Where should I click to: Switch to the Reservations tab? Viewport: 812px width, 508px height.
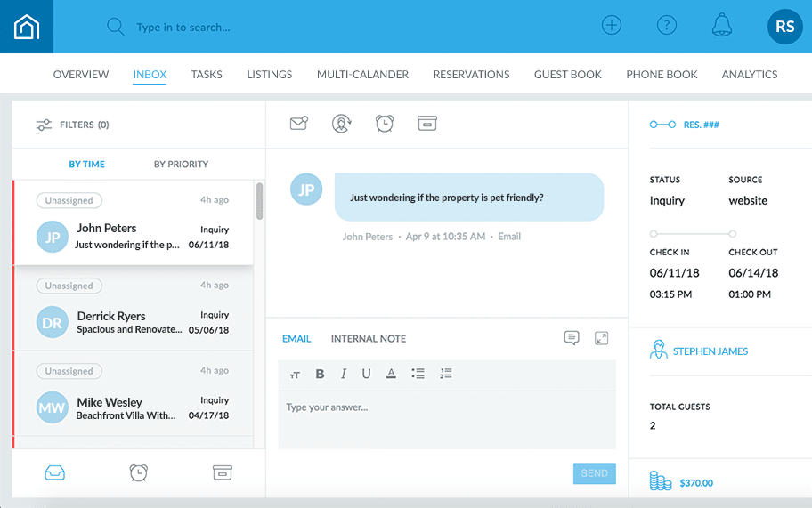[471, 75]
